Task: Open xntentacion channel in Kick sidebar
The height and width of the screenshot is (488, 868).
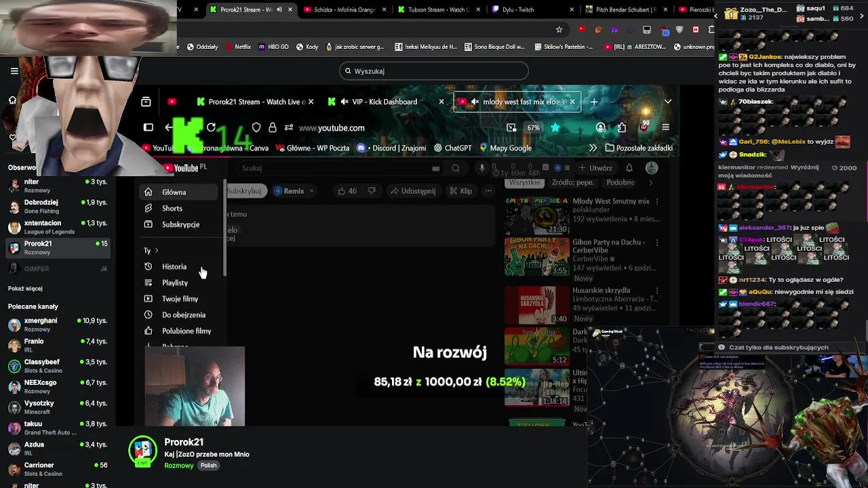Action: pyautogui.click(x=58, y=227)
